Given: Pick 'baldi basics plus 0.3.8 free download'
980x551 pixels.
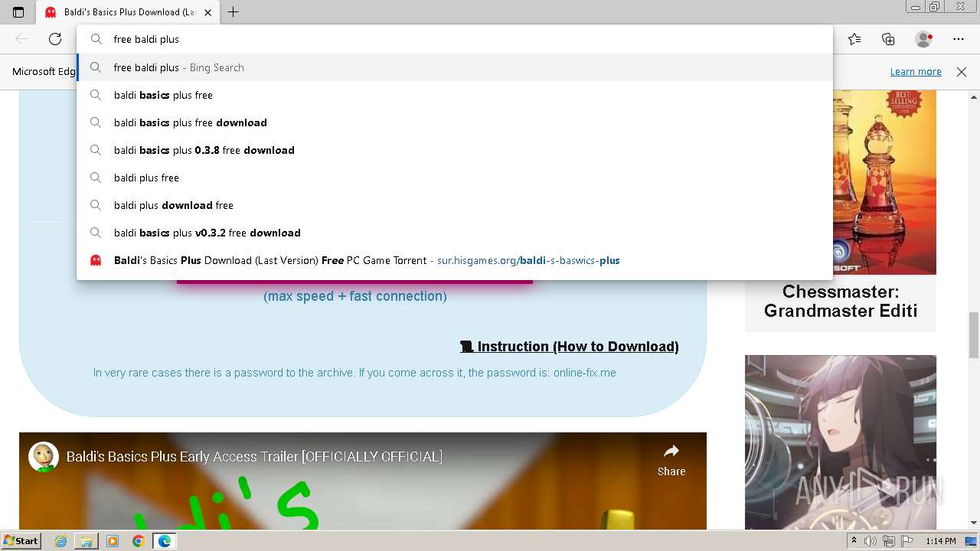Looking at the screenshot, I should (455, 150).
